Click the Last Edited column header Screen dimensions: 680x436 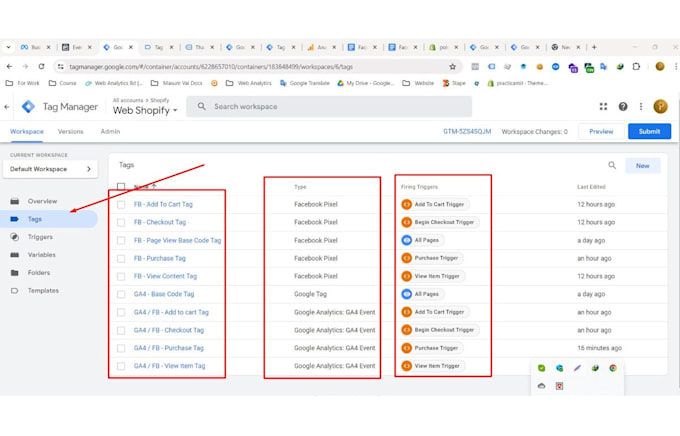[591, 187]
